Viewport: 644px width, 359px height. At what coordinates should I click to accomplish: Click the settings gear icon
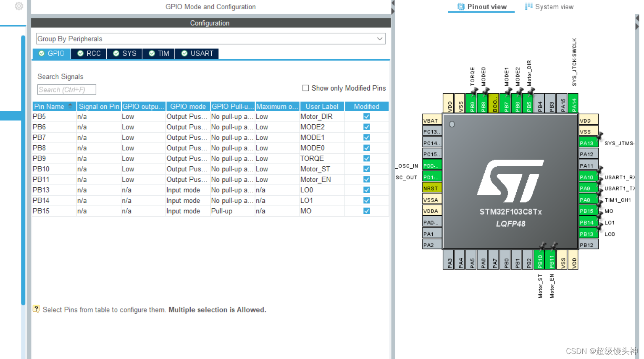(19, 6)
